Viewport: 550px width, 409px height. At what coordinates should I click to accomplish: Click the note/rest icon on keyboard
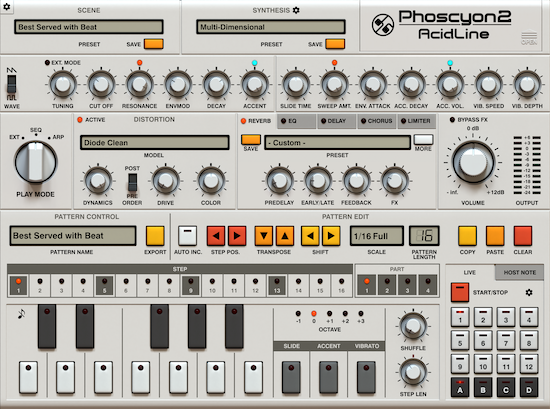[21, 314]
